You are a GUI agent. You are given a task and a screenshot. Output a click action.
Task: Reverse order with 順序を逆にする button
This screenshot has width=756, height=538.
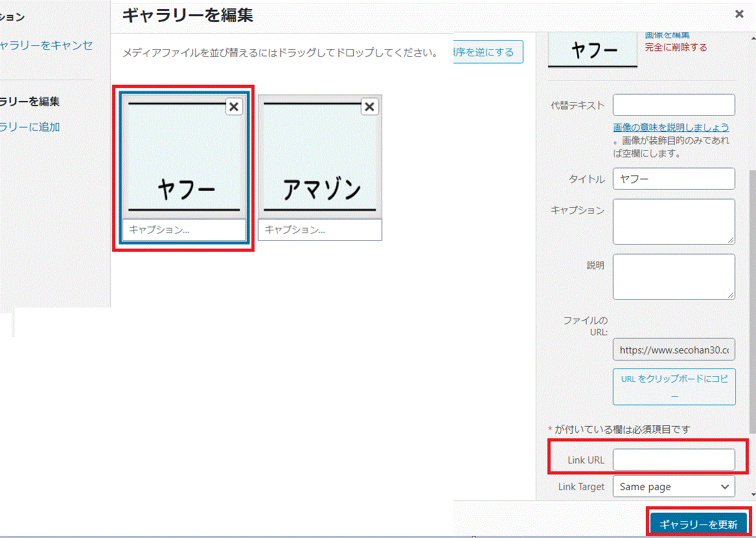(x=487, y=52)
